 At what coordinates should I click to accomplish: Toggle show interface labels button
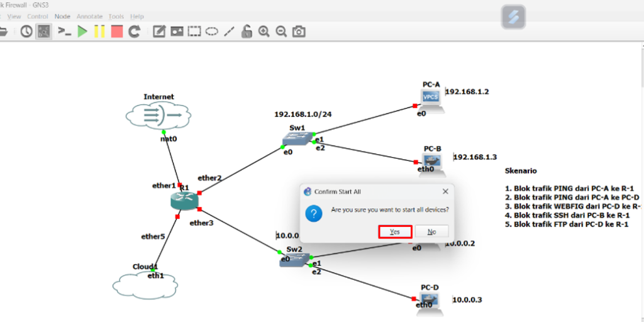coord(43,31)
